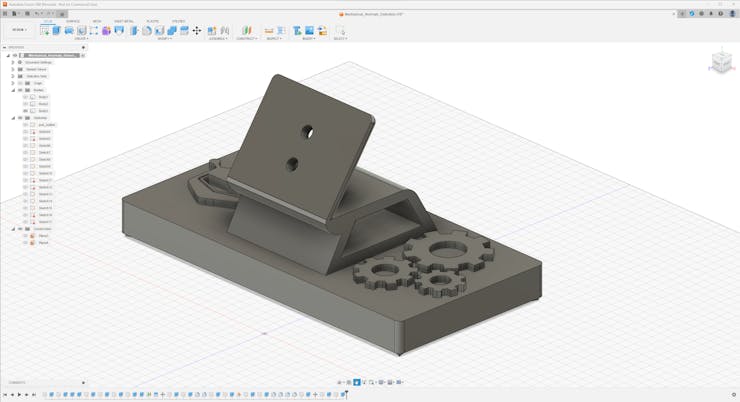The width and height of the screenshot is (740, 402).
Task: Toggle the Construction folder eye icon
Action: tap(20, 229)
